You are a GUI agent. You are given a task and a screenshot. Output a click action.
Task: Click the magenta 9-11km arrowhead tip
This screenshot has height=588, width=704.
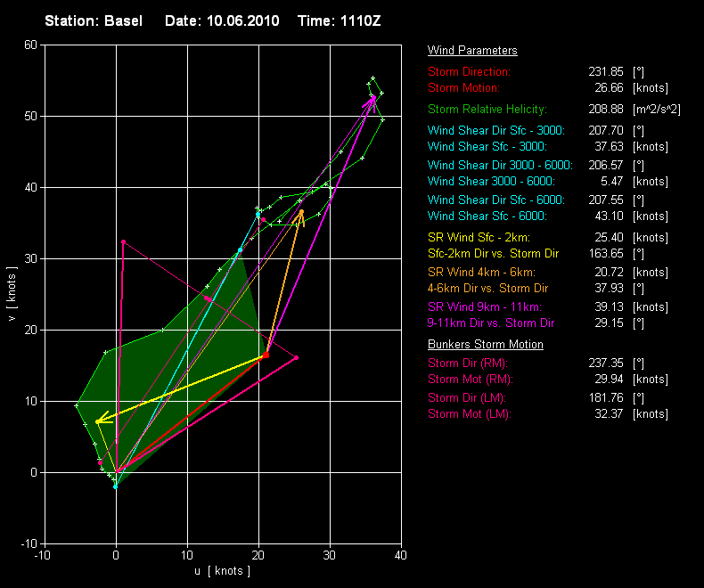point(373,97)
